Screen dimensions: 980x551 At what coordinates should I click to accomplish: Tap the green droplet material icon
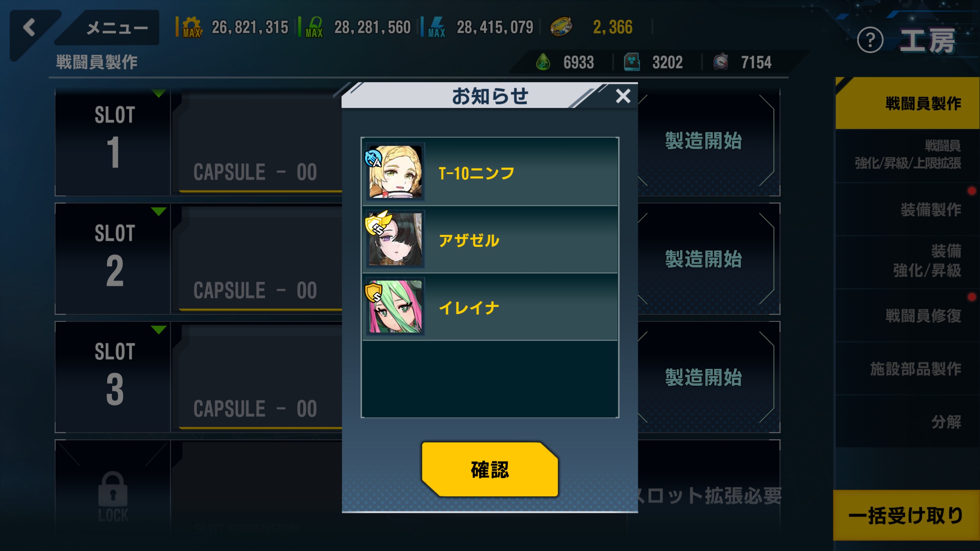(x=543, y=62)
